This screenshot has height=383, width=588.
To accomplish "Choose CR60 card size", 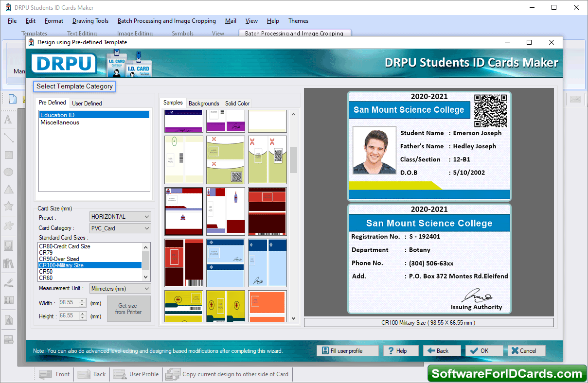I will 90,278.
